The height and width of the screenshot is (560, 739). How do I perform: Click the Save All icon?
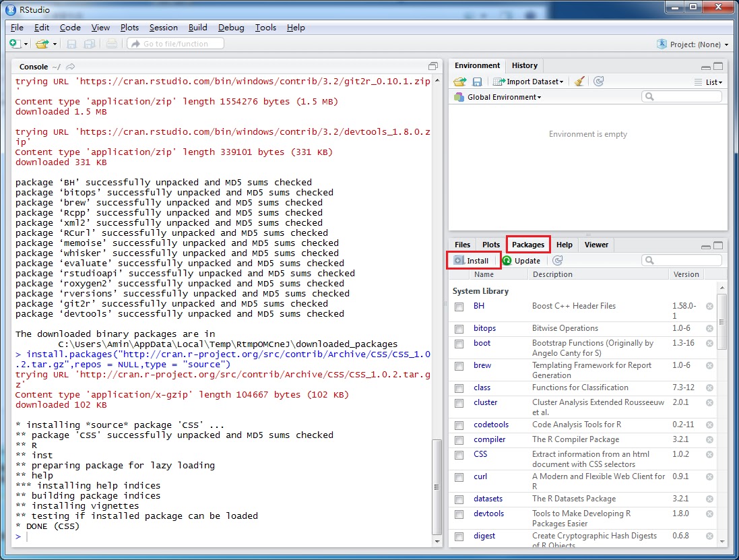pos(90,44)
